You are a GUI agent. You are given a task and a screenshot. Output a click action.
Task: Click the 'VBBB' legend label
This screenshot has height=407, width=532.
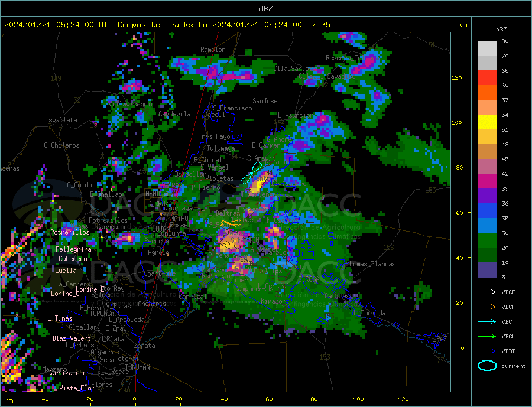[508, 351]
